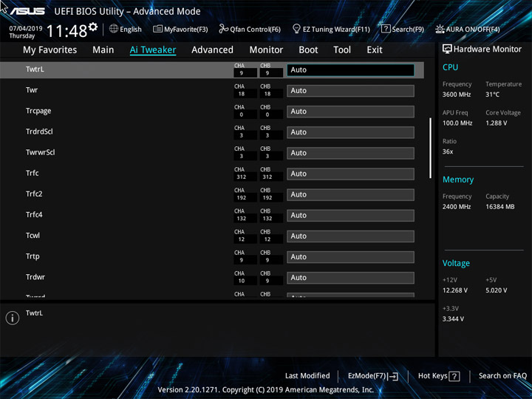The image size is (532, 399).
Task: Open the Trcpage Auto value field
Action: coord(350,112)
